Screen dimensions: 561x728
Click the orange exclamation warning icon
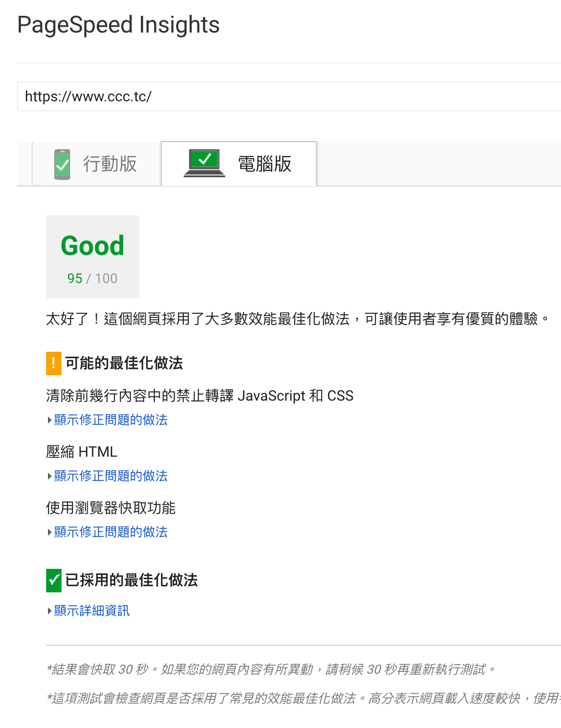point(53,364)
